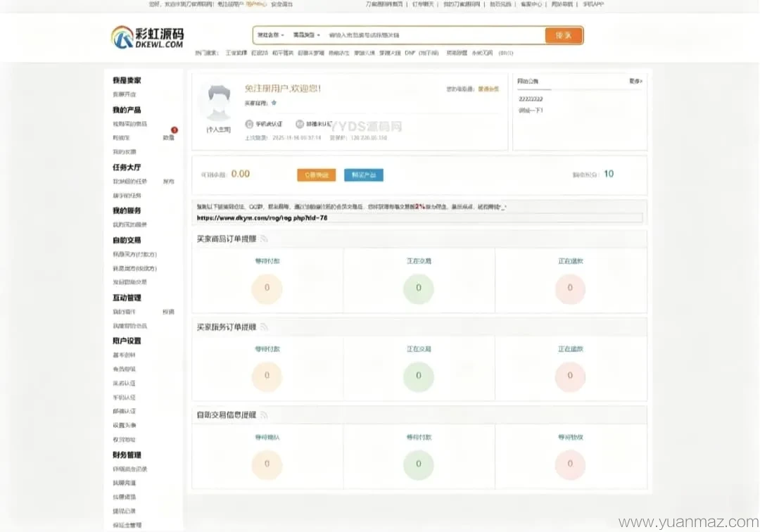Click the user avatar picture
This screenshot has height=532, width=760.
pyautogui.click(x=219, y=102)
